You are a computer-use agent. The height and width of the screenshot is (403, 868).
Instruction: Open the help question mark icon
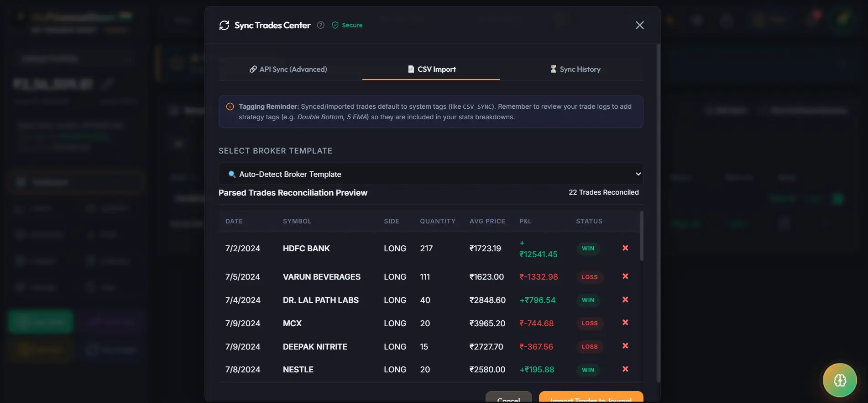pyautogui.click(x=321, y=25)
